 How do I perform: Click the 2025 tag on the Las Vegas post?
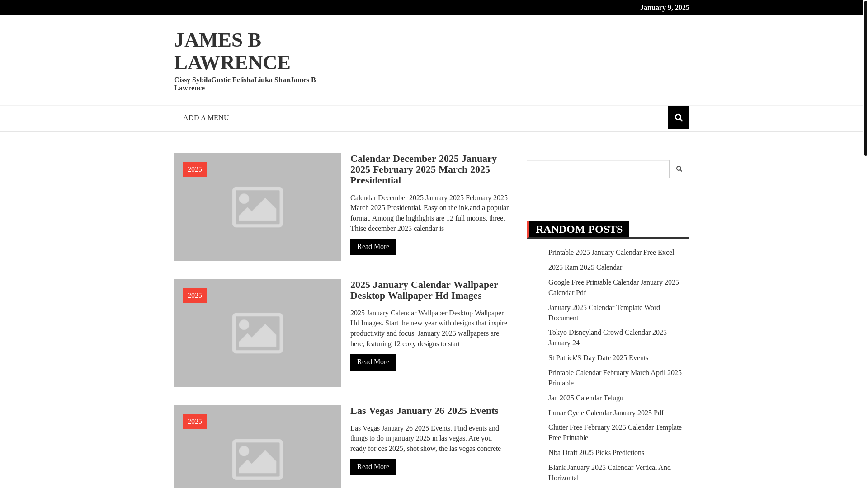pyautogui.click(x=195, y=422)
